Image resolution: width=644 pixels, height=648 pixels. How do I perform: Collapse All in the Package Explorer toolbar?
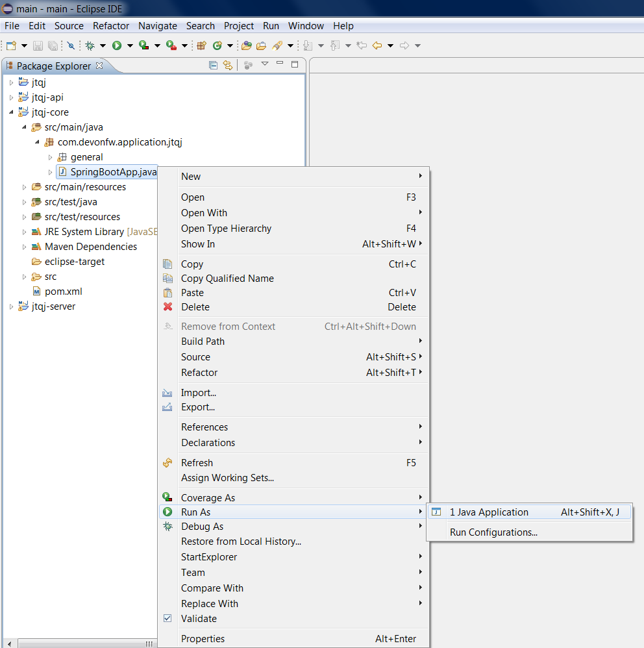click(213, 65)
